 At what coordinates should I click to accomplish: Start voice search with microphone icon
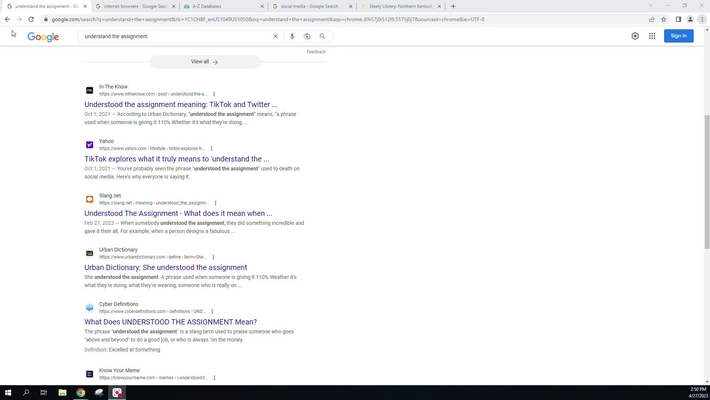pos(292,36)
